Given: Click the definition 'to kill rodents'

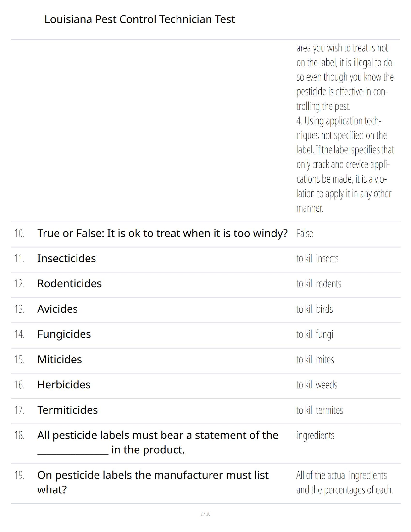Looking at the screenshot, I should (319, 284).
